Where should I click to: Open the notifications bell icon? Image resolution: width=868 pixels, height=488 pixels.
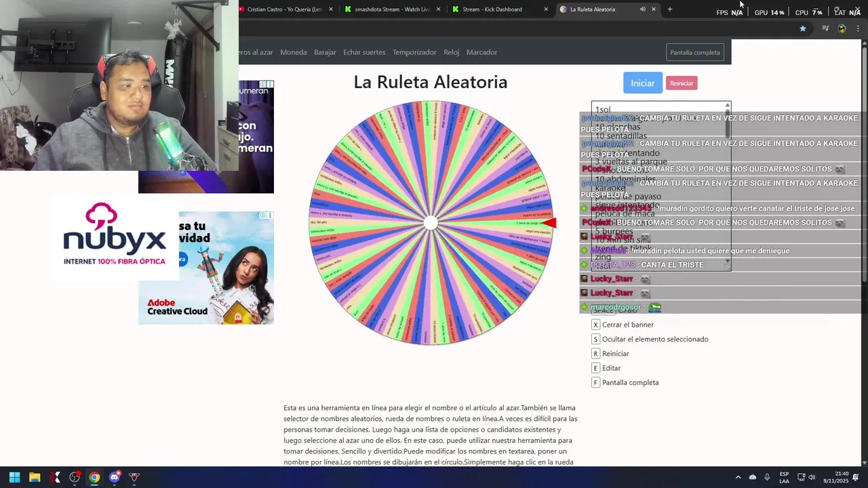(x=856, y=477)
